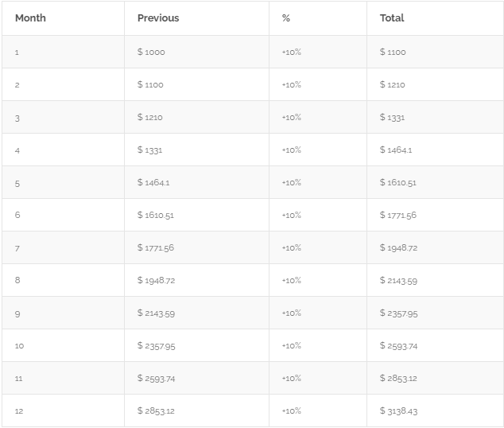The height and width of the screenshot is (428, 504).
Task: Click final total $ 3138.43
Action: [398, 411]
